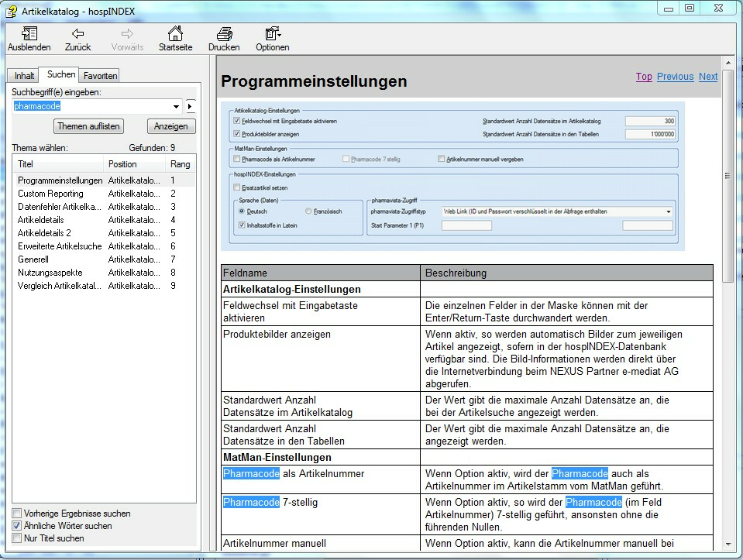This screenshot has width=743, height=560.
Task: Sort results by Titel column header
Action: [59, 164]
